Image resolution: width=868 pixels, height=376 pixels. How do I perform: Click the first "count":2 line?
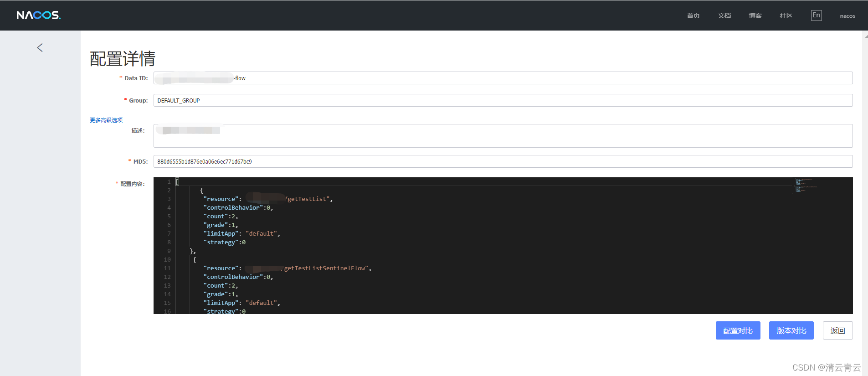point(221,216)
